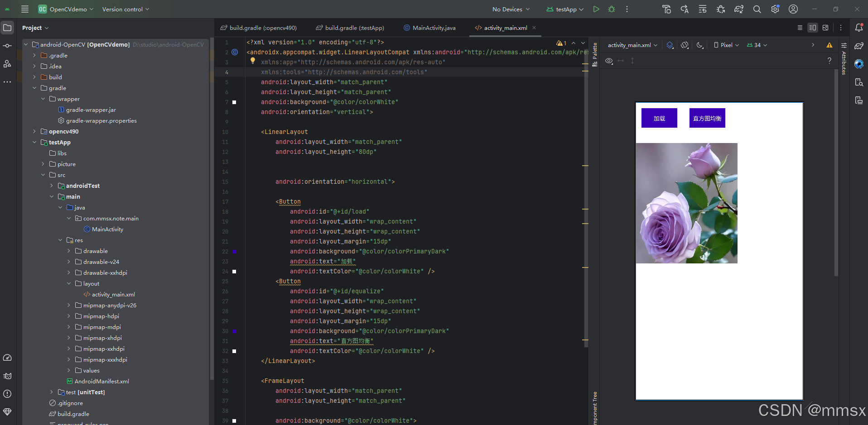The width and height of the screenshot is (868, 425).
Task: Open Running Devices tool window icon
Action: pos(859,100)
